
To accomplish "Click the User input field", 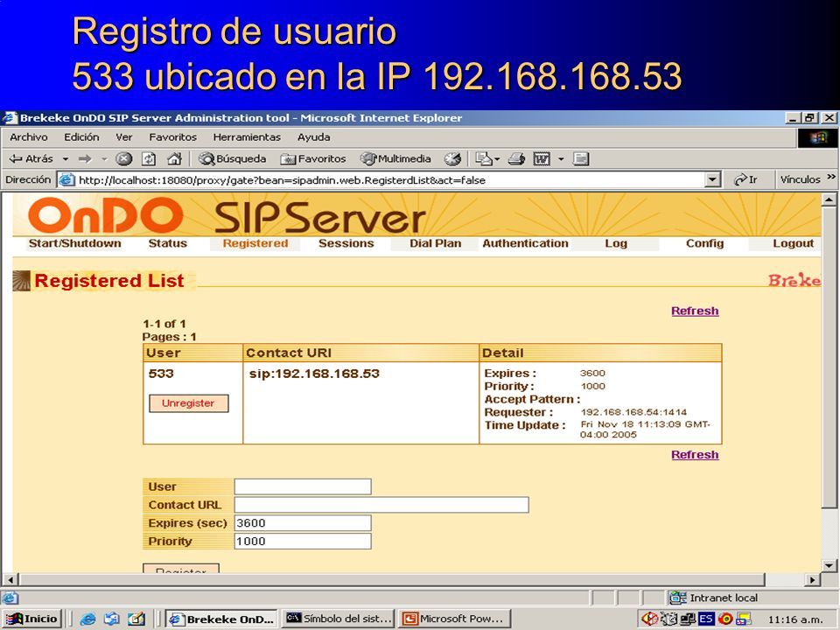I will click(x=303, y=486).
